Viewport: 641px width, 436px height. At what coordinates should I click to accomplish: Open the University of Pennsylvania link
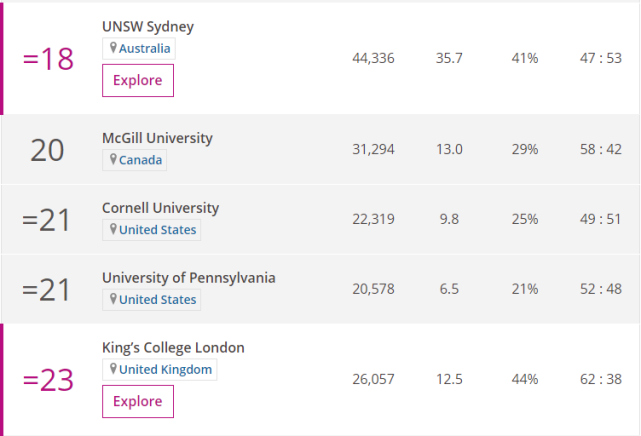[x=188, y=278]
